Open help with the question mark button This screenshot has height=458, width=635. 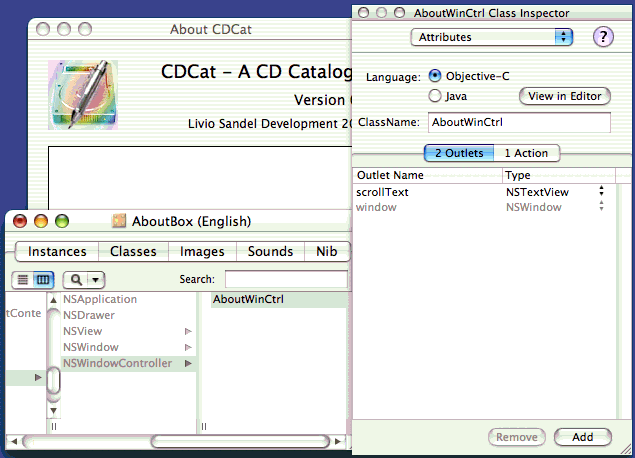[603, 37]
